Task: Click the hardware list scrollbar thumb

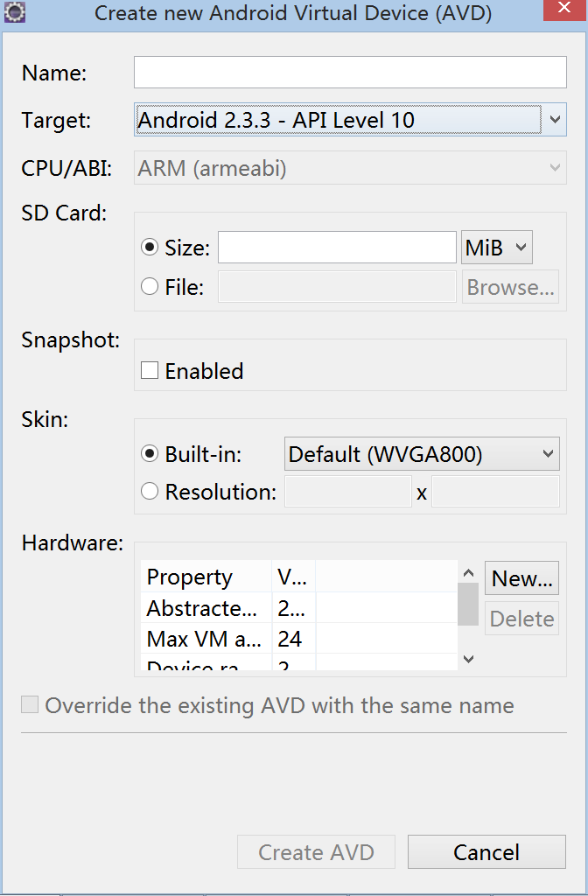Action: pos(469,604)
